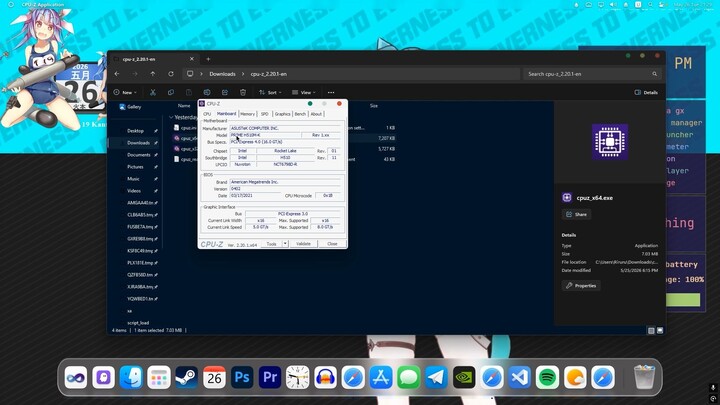The image size is (720, 405).
Task: Click the Rename icon in Explorer toolbar
Action: pos(207,92)
